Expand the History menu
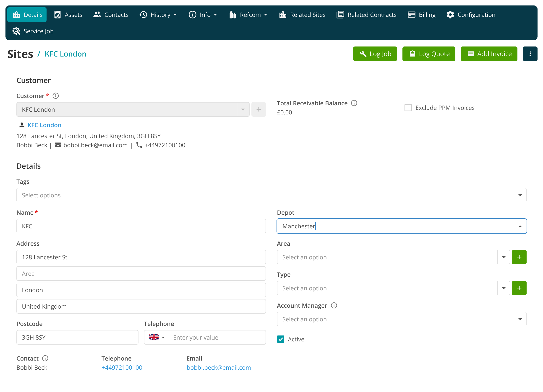This screenshot has height=392, width=543. 158,15
